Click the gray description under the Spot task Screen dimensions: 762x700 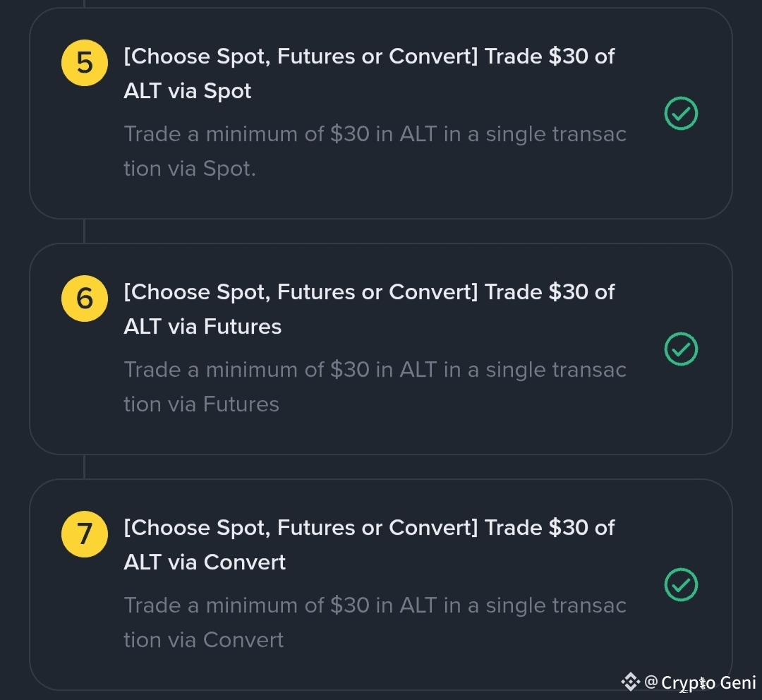point(375,151)
